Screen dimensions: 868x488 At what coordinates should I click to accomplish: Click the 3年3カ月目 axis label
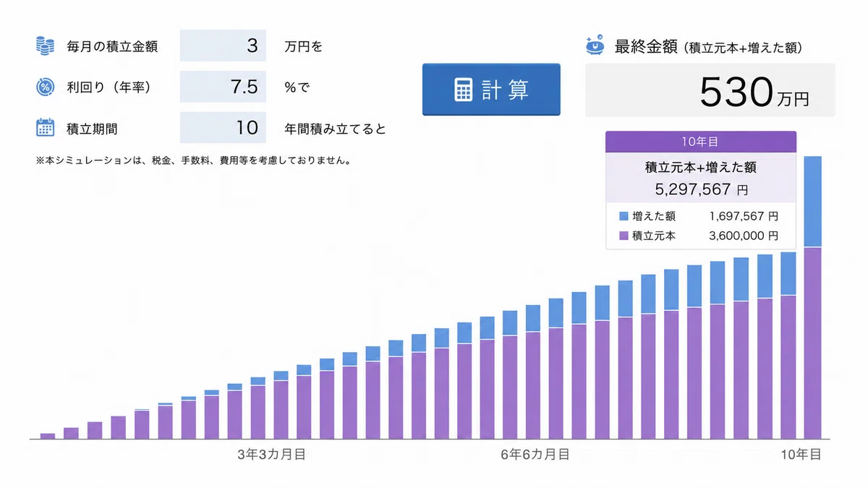tap(271, 455)
